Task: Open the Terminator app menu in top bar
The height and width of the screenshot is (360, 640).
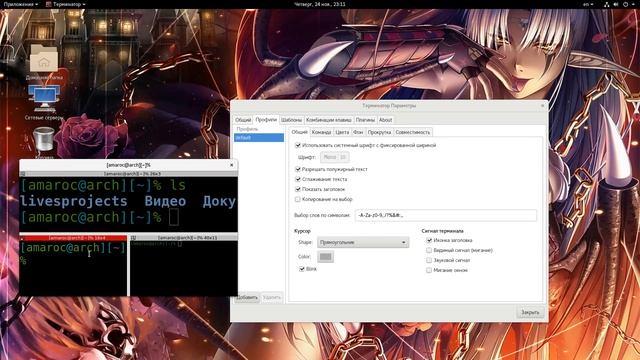Action: [x=66, y=4]
